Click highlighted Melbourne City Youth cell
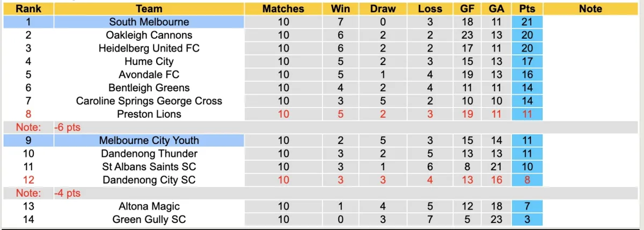Image resolution: width=644 pixels, height=230 pixels. click(149, 140)
